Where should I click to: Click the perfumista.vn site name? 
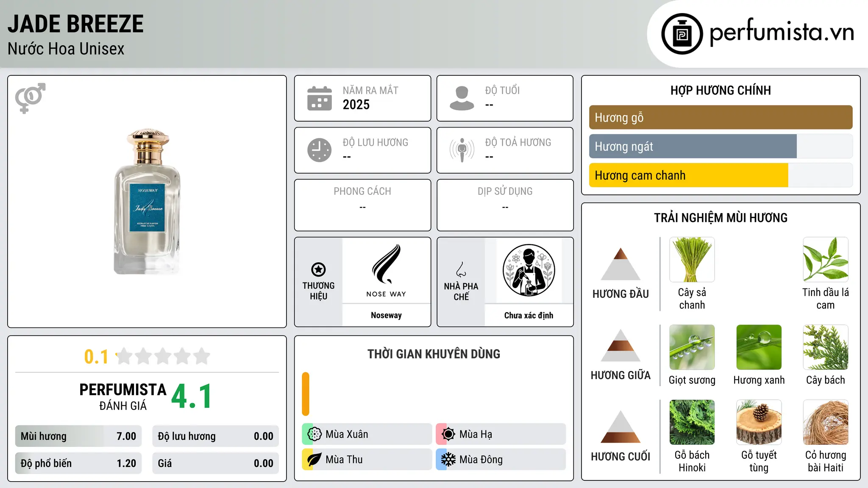tap(782, 32)
